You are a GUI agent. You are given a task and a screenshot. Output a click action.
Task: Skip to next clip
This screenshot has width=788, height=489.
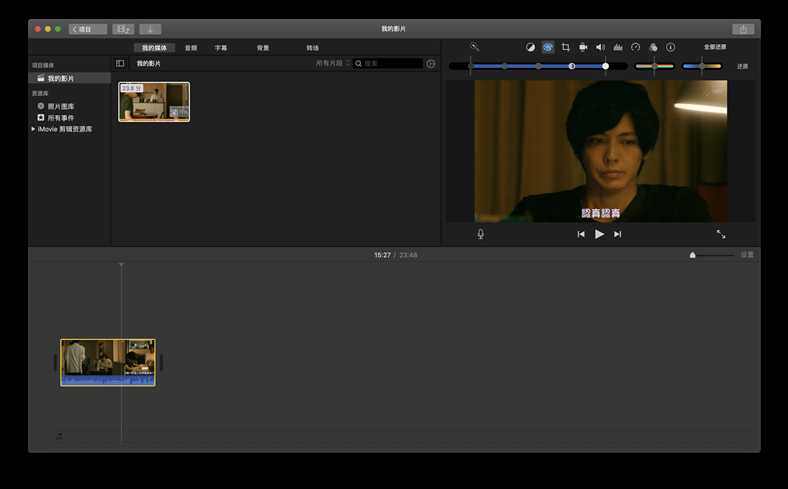tap(618, 234)
